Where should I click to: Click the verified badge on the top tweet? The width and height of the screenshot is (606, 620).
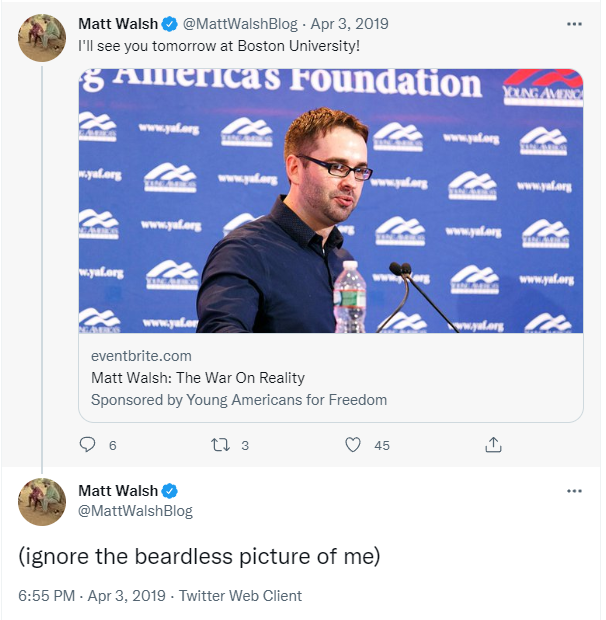[170, 24]
